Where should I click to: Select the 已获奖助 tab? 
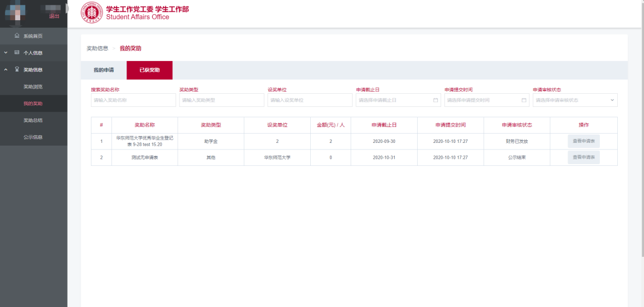[149, 70]
